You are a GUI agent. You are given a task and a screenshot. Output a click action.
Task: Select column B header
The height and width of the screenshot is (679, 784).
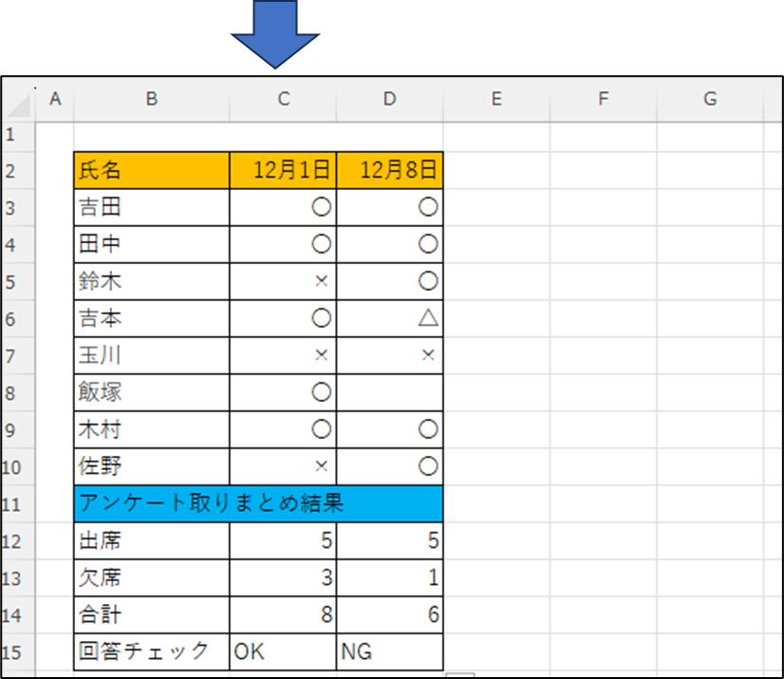click(x=152, y=99)
